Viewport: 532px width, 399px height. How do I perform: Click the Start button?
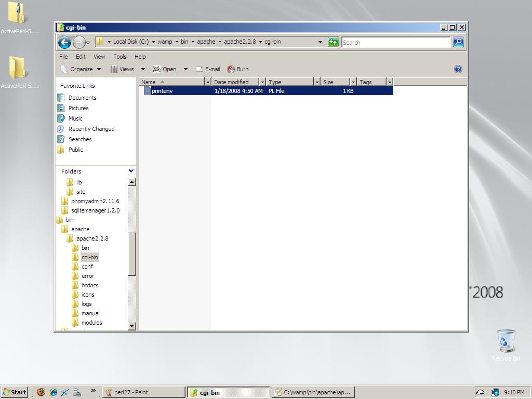click(x=15, y=392)
